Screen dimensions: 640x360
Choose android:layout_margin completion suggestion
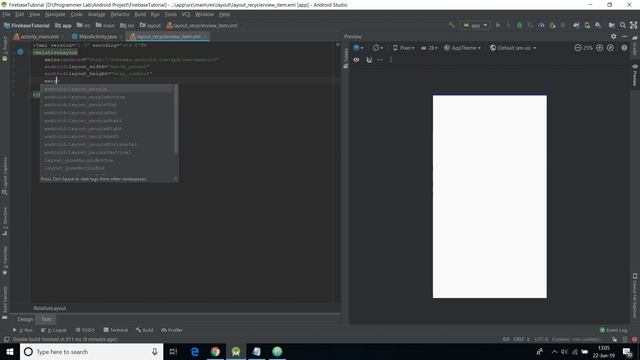click(107, 89)
